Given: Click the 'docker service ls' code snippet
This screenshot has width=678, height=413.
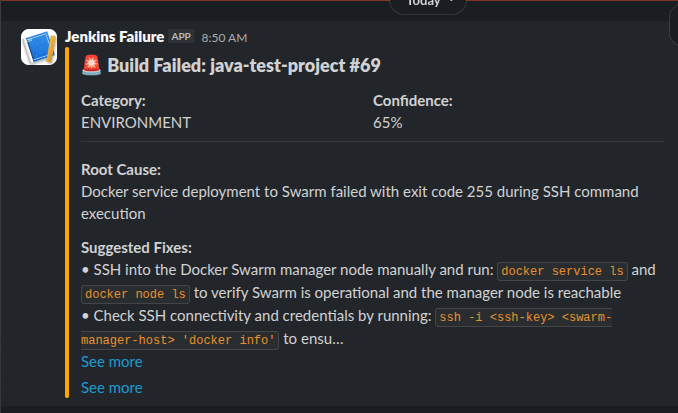Looking at the screenshot, I should point(563,271).
